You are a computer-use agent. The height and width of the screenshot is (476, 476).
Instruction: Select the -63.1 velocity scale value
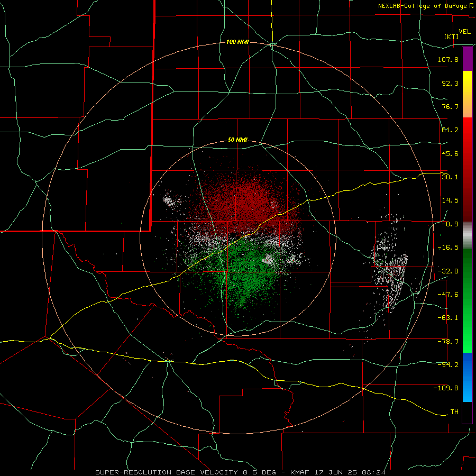448,318
